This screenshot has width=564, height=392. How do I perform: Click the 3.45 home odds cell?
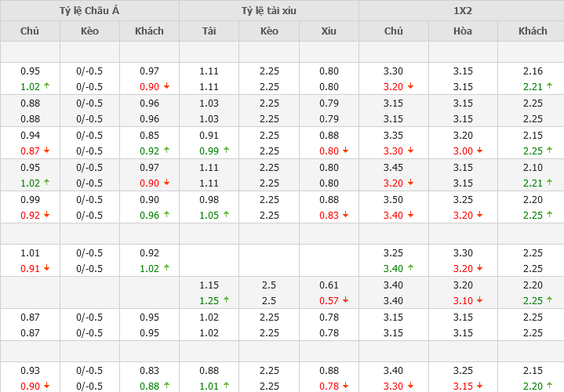[393, 168]
